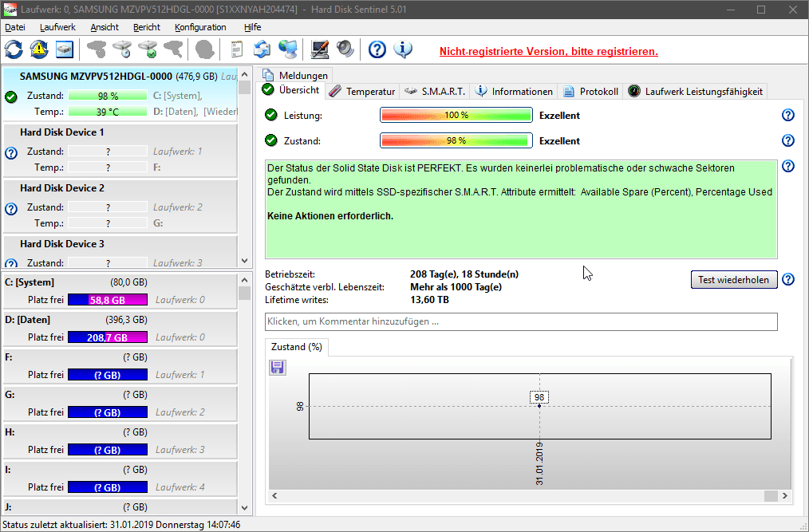The image size is (809, 532).
Task: Switch to the Temperatur tab
Action: click(363, 92)
